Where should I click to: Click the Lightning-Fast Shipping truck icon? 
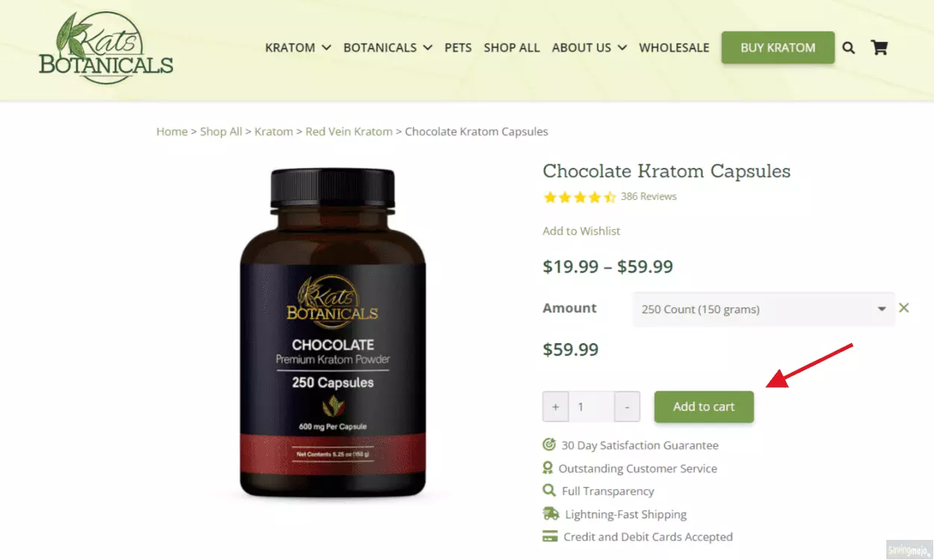coord(551,514)
